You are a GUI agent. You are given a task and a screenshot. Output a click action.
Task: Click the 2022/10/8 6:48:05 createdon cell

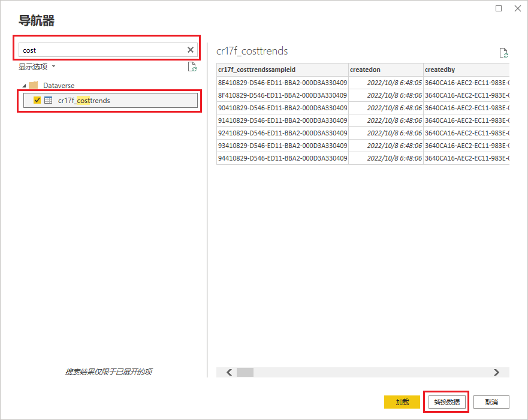[386, 83]
